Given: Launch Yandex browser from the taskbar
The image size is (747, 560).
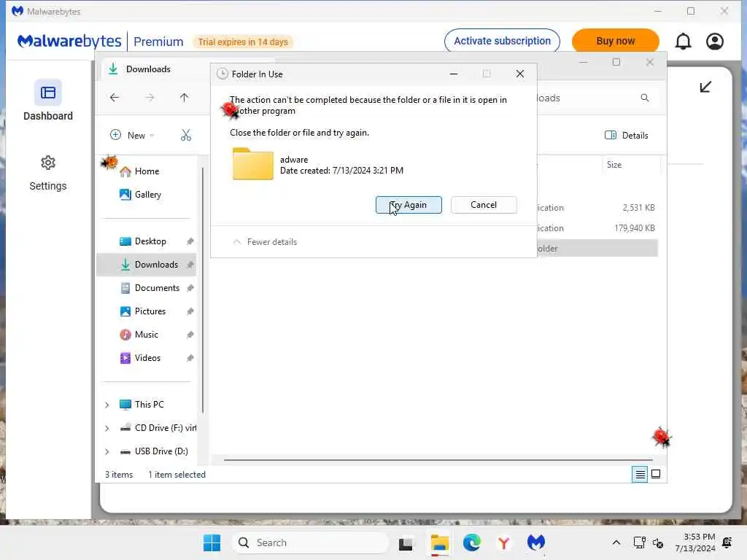Looking at the screenshot, I should (x=503, y=542).
